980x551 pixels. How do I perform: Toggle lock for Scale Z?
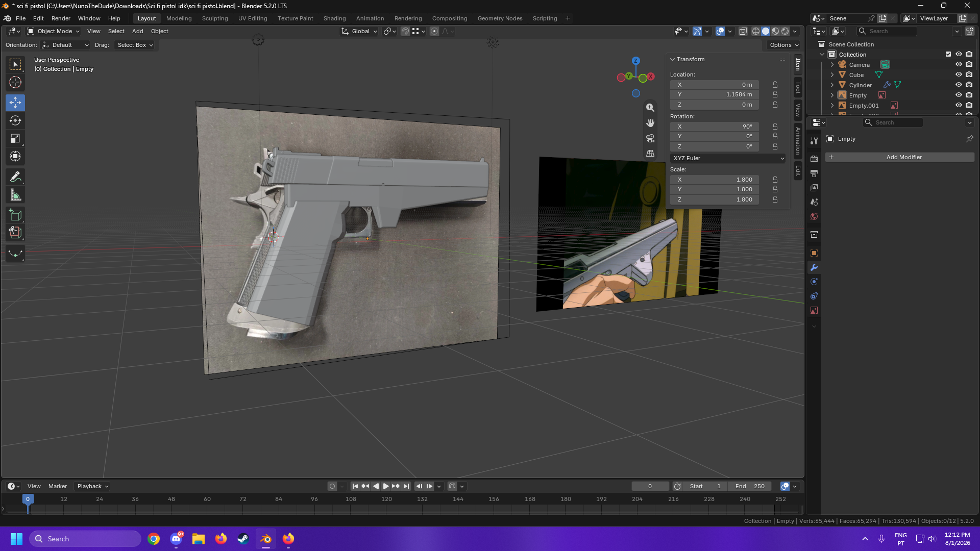coord(775,199)
